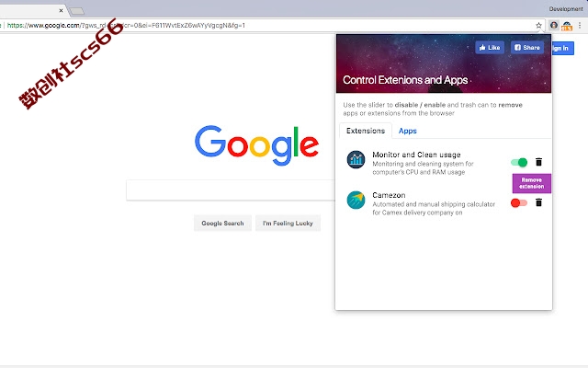Open the extension manager toolbar icon
This screenshot has height=368, width=588.
554,26
